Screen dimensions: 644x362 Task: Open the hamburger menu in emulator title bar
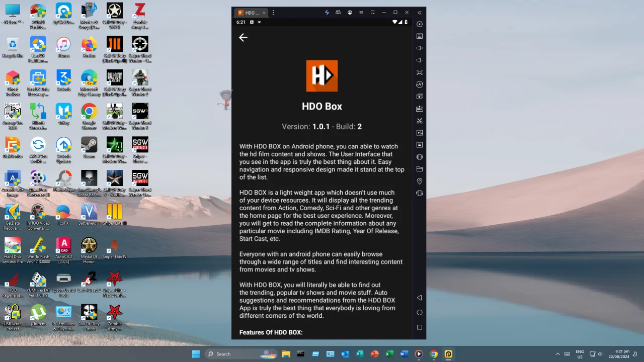click(x=361, y=13)
